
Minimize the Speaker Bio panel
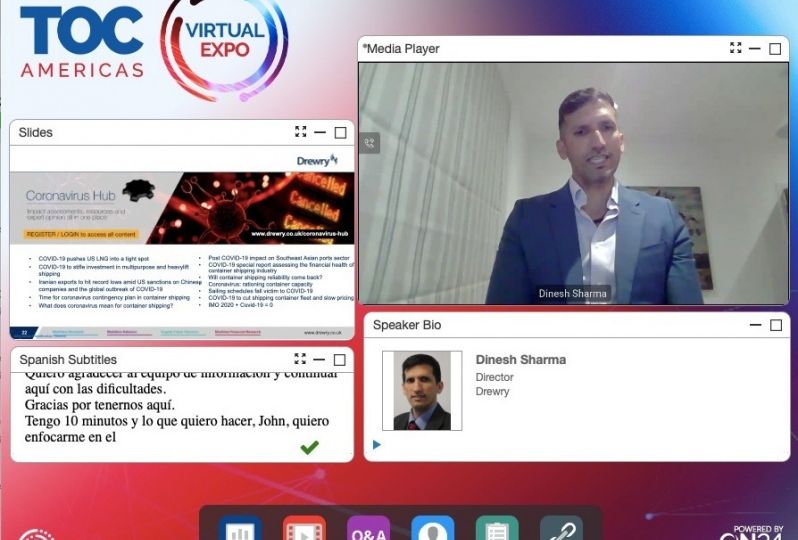click(755, 325)
